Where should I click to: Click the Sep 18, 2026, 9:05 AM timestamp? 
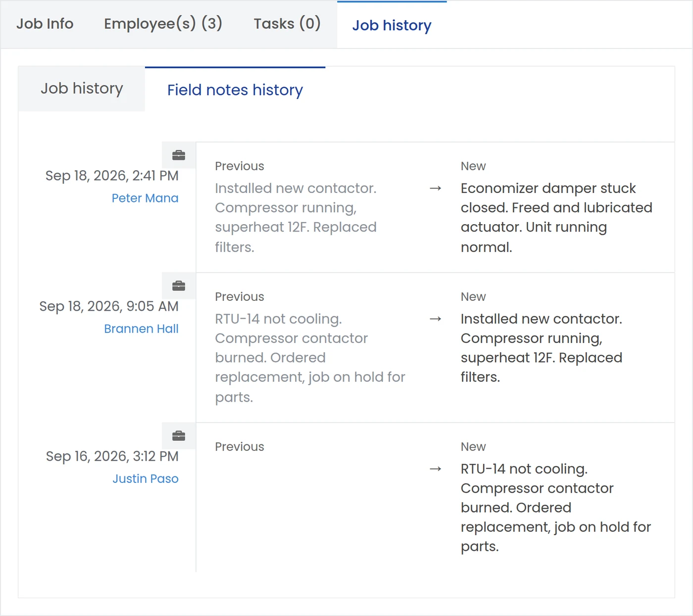coord(109,306)
